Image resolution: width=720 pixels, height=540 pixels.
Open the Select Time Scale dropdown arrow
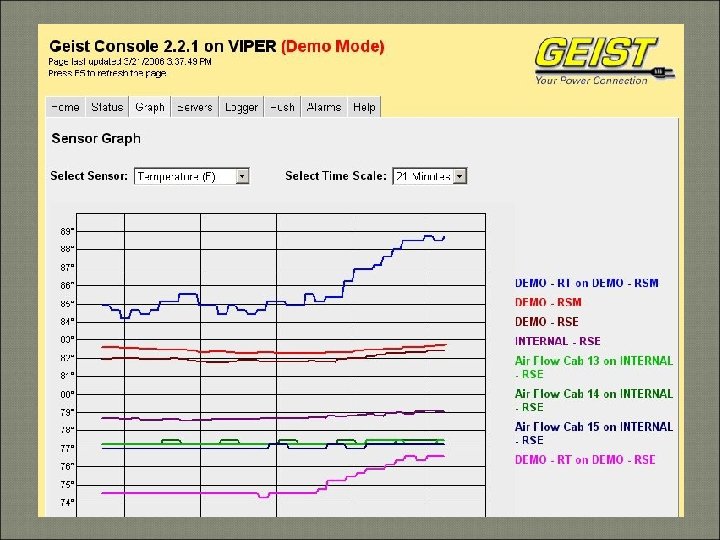[x=460, y=176]
